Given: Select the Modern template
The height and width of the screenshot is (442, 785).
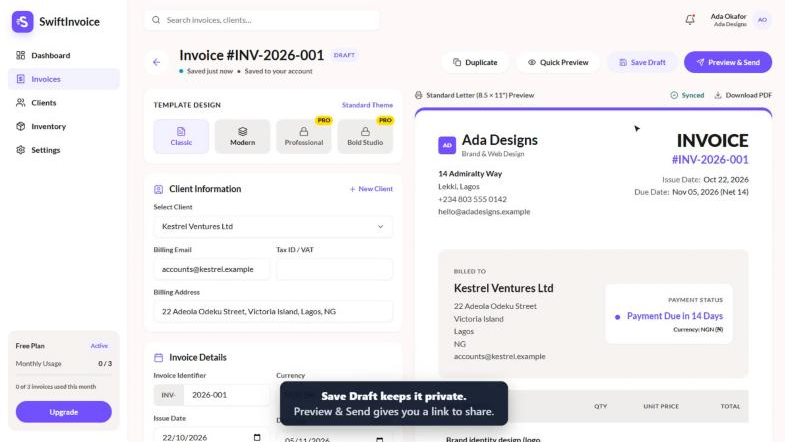Looking at the screenshot, I should point(242,136).
